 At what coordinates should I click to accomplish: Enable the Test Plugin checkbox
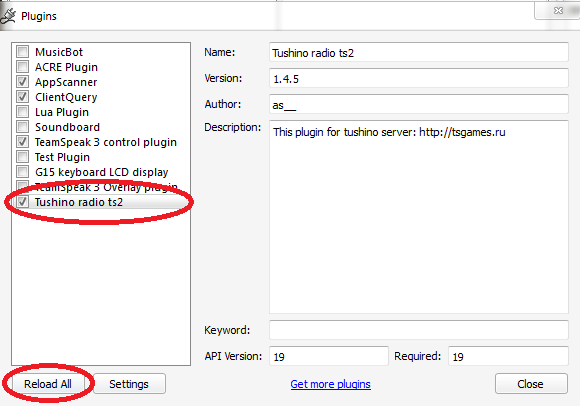(23, 157)
